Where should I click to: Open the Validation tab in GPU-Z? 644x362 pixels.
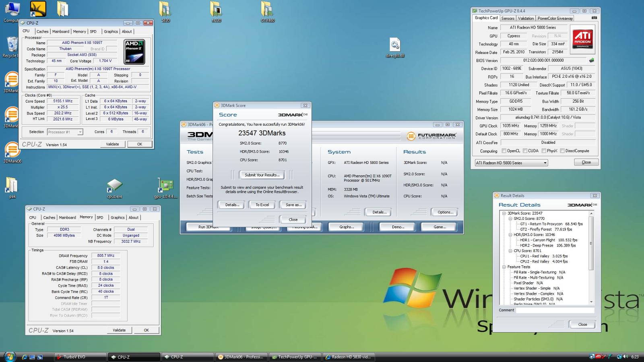point(526,19)
